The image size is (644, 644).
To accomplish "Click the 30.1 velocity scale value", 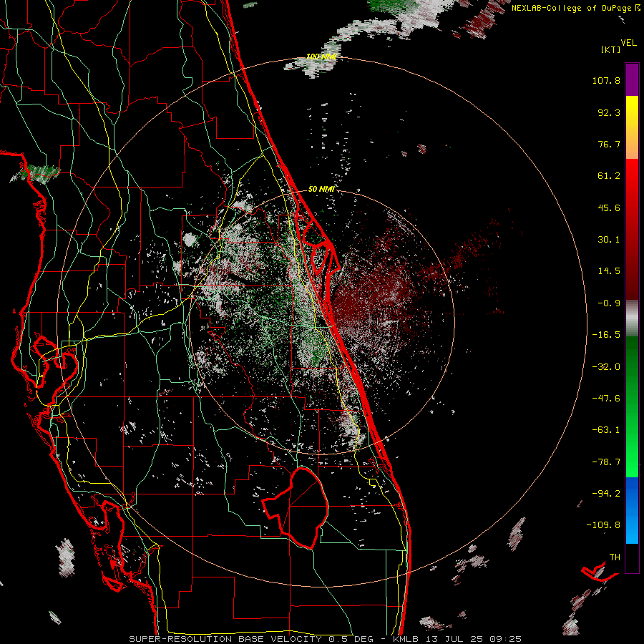I will tap(609, 240).
